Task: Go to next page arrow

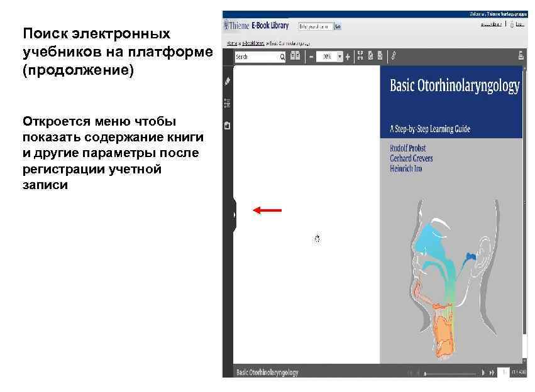Action: click(x=483, y=373)
